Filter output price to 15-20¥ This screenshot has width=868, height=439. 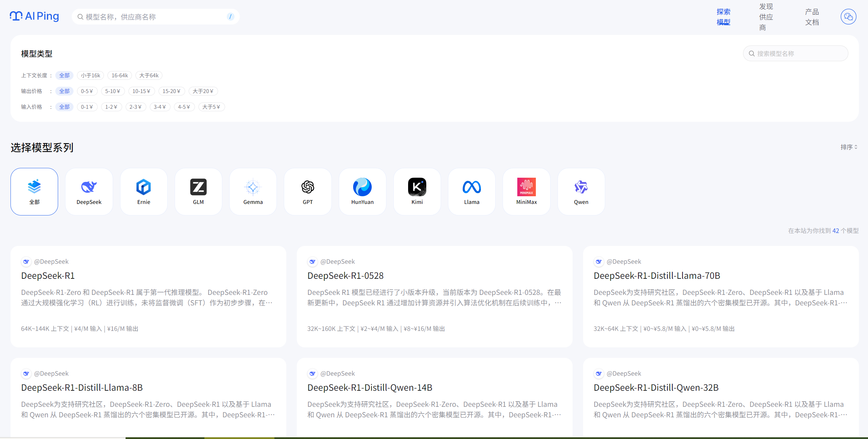point(171,91)
